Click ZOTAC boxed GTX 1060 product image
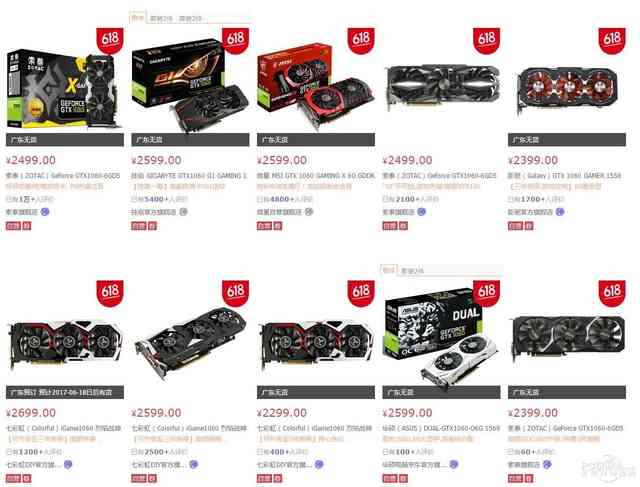This screenshot has width=640, height=487. coord(62,89)
